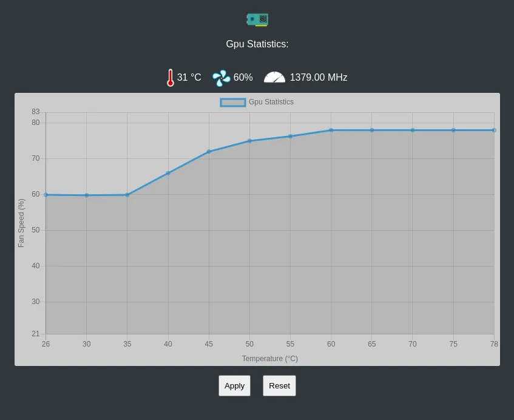Click the last data point at 78 °C
514x420 pixels.
[x=494, y=129]
